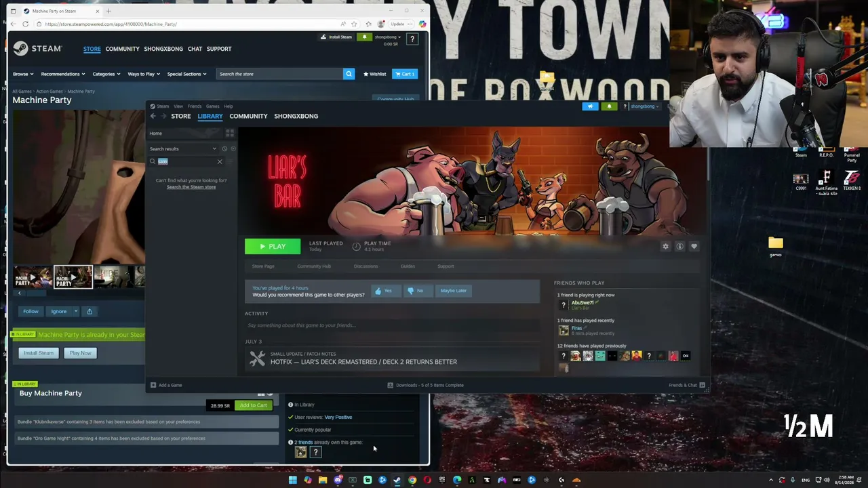Click the browser address bar URL

coord(111,24)
